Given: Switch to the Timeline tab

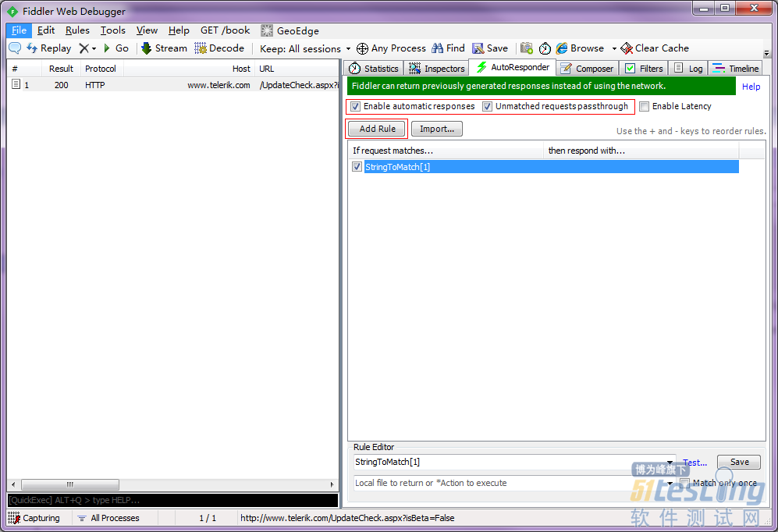Looking at the screenshot, I should [x=736, y=69].
